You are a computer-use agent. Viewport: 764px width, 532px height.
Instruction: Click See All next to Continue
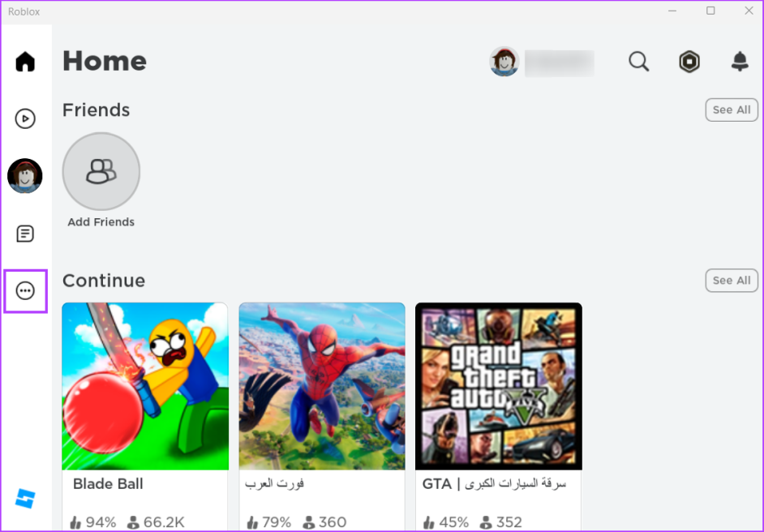[732, 281]
